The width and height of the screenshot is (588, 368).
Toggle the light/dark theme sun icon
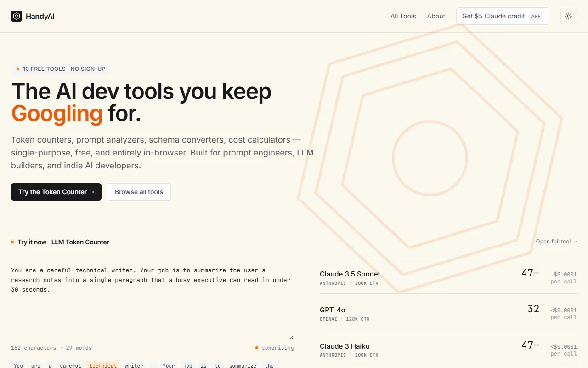[x=569, y=16]
